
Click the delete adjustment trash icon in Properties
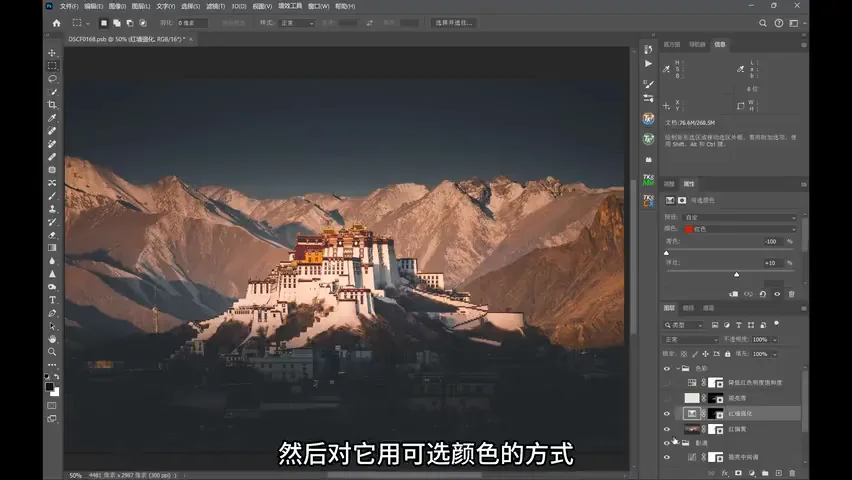pos(792,294)
